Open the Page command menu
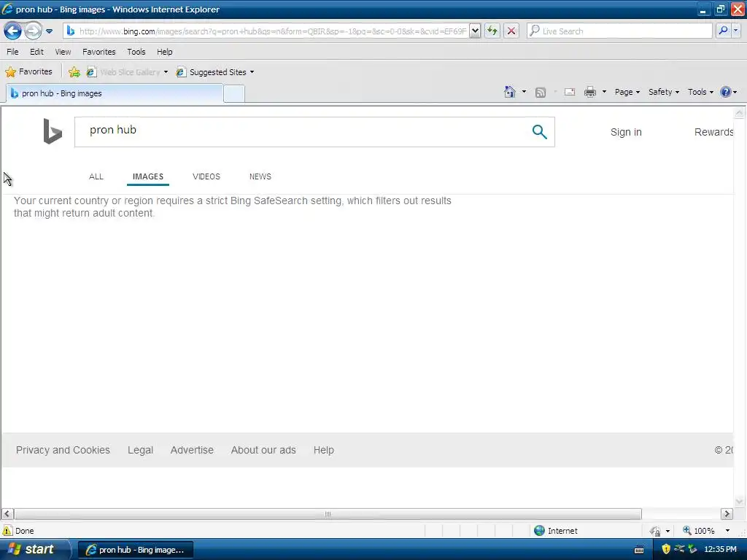Screen dimensions: 747x560 (627, 92)
